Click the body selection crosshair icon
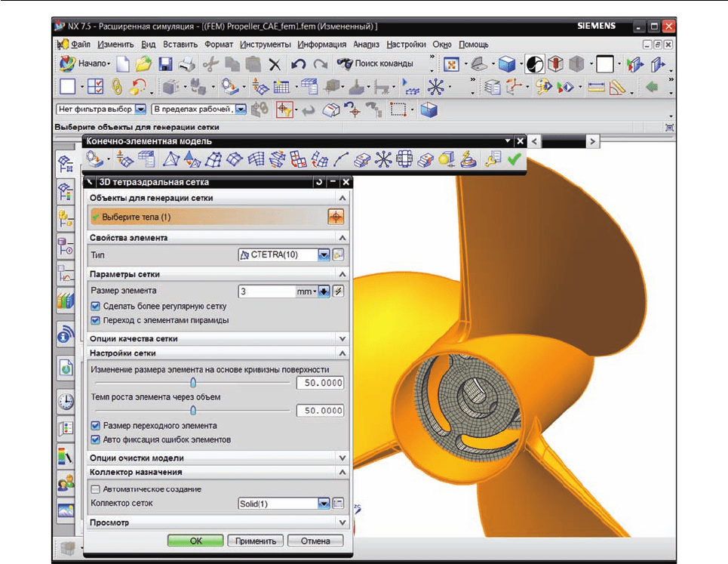This screenshot has width=728, height=564. [x=336, y=217]
